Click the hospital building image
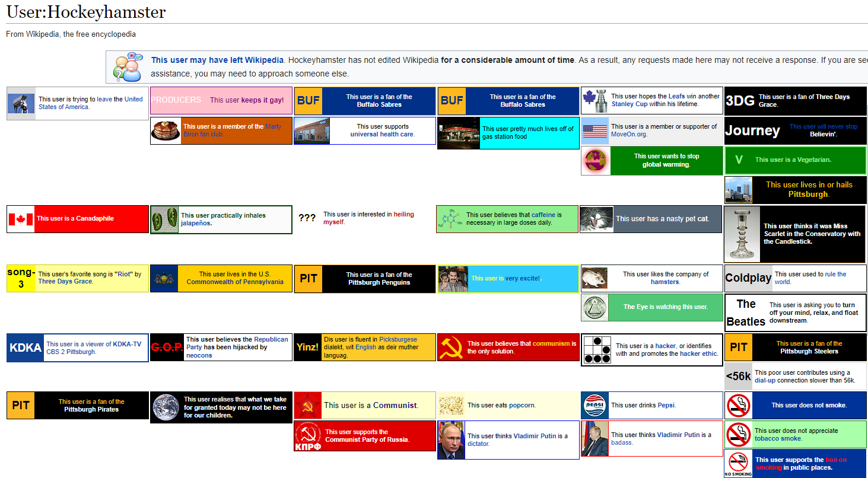The height and width of the screenshot is (478, 868). pyautogui.click(x=311, y=130)
